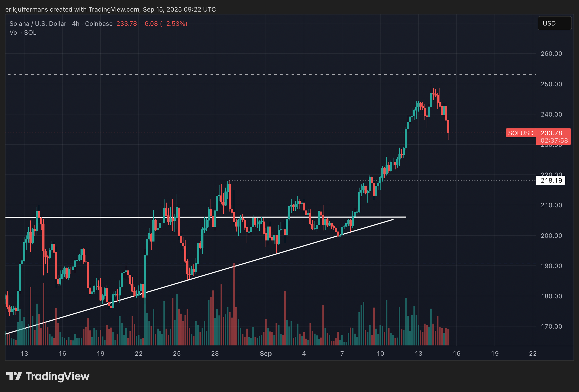
Task: Click the Solana / U.S. Dollar symbol title
Action: point(38,24)
